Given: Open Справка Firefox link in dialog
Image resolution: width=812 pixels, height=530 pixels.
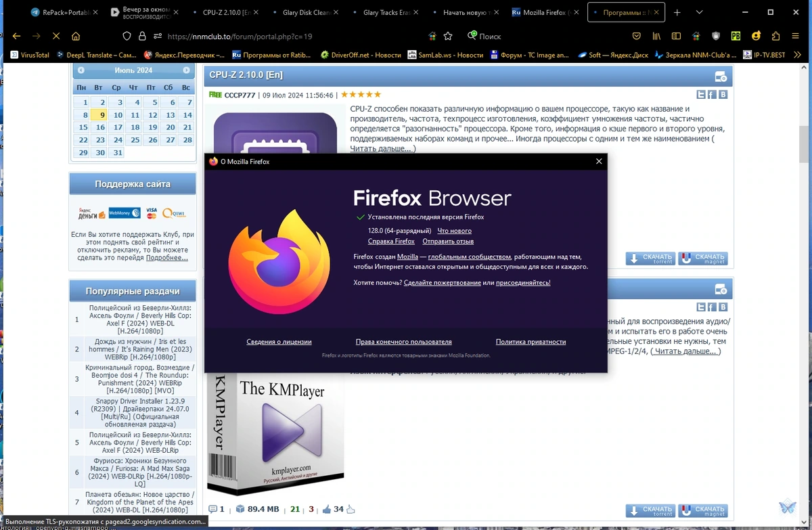Looking at the screenshot, I should pyautogui.click(x=391, y=241).
